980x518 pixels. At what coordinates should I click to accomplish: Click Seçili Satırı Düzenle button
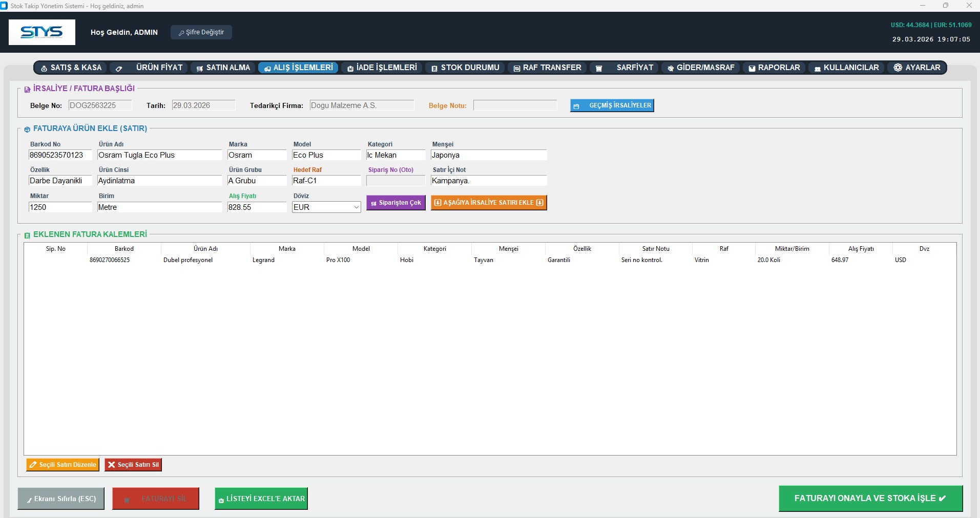(x=62, y=465)
